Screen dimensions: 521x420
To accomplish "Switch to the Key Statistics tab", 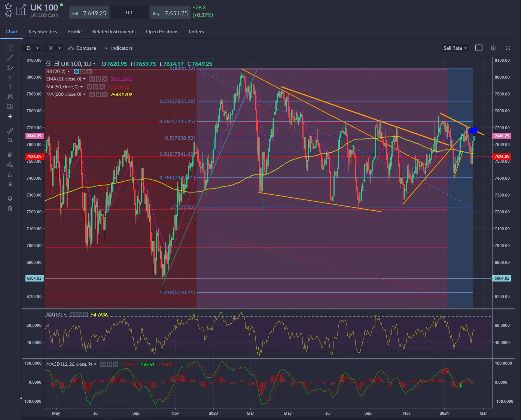I will [x=43, y=32].
